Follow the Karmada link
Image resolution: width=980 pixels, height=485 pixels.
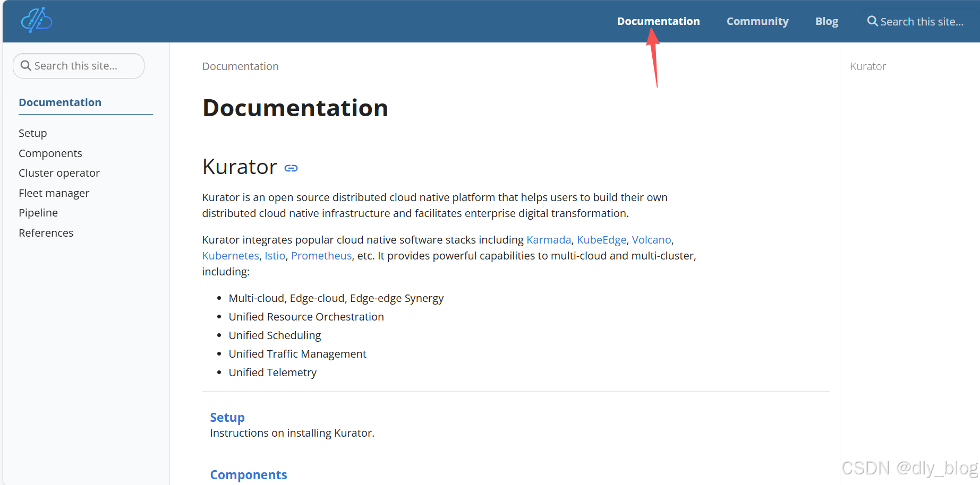click(x=549, y=240)
